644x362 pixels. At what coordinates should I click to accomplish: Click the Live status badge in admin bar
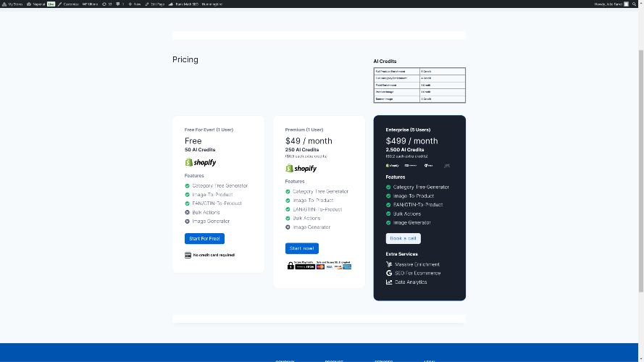point(51,4)
